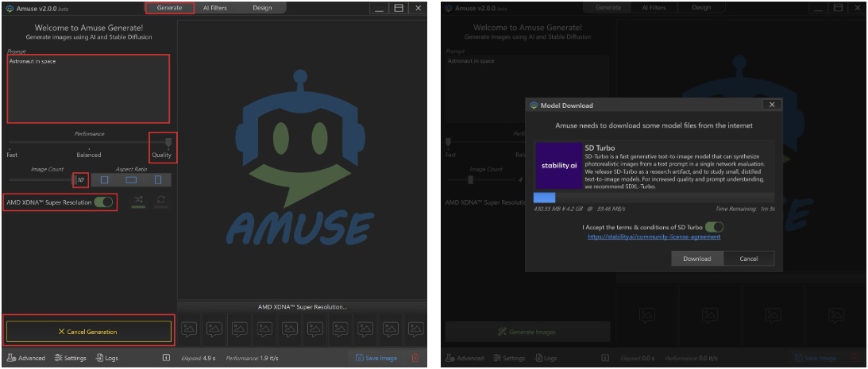The width and height of the screenshot is (868, 369).
Task: Open dimmed Settings behind Model Download dialog
Action: tap(509, 358)
